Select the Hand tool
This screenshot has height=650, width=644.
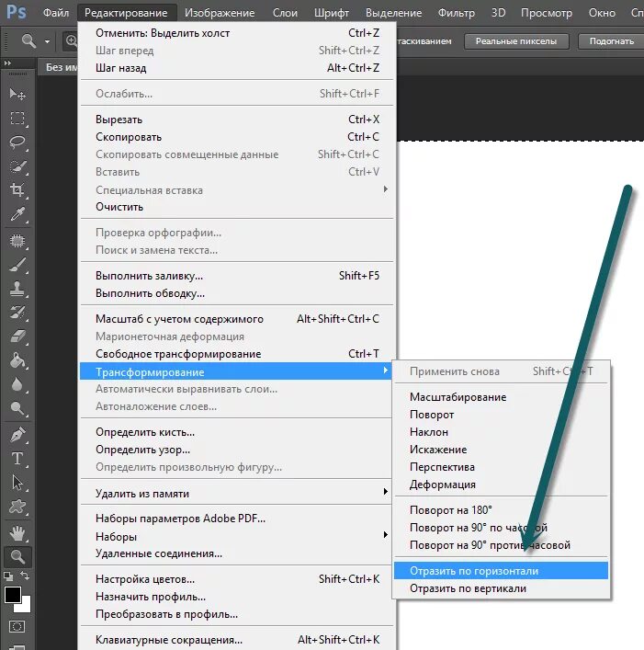click(17, 533)
